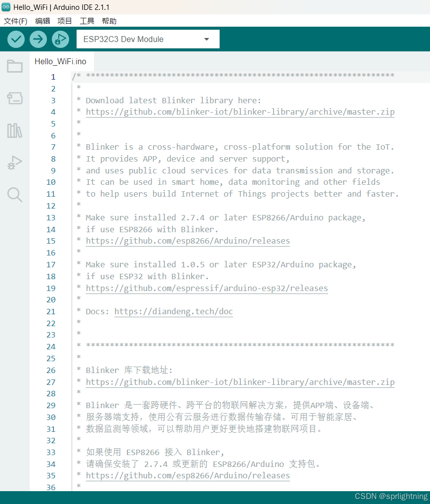Screen dimensions: 430x504
Task: Click the text 'Download latest Blinker library here:'
Action: pos(173,100)
